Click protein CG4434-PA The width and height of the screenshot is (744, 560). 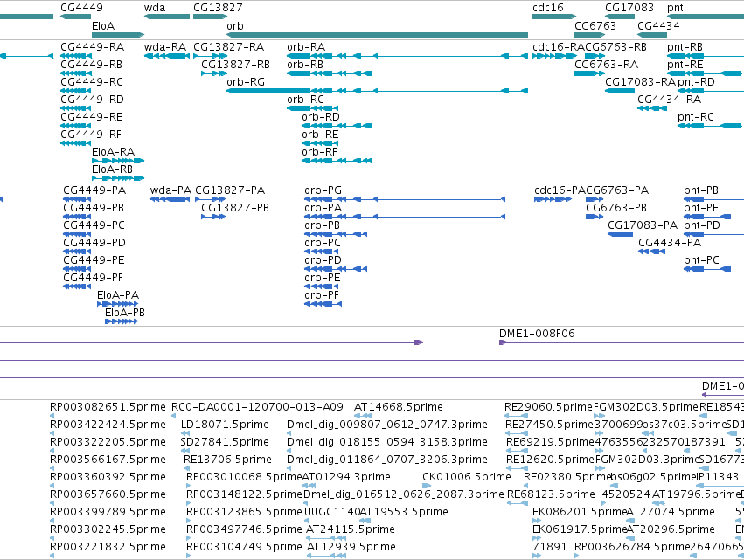coord(670,243)
